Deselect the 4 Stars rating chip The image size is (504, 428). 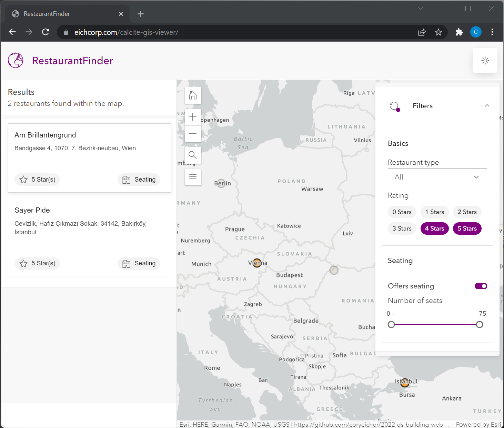(434, 228)
